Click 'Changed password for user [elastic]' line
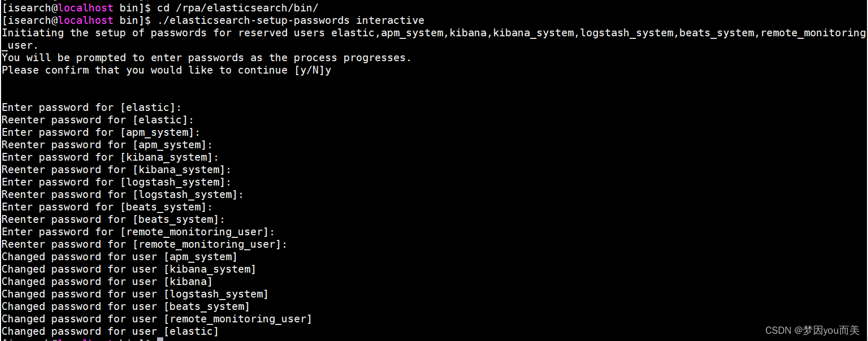Image resolution: width=868 pixels, height=341 pixels. [x=110, y=331]
